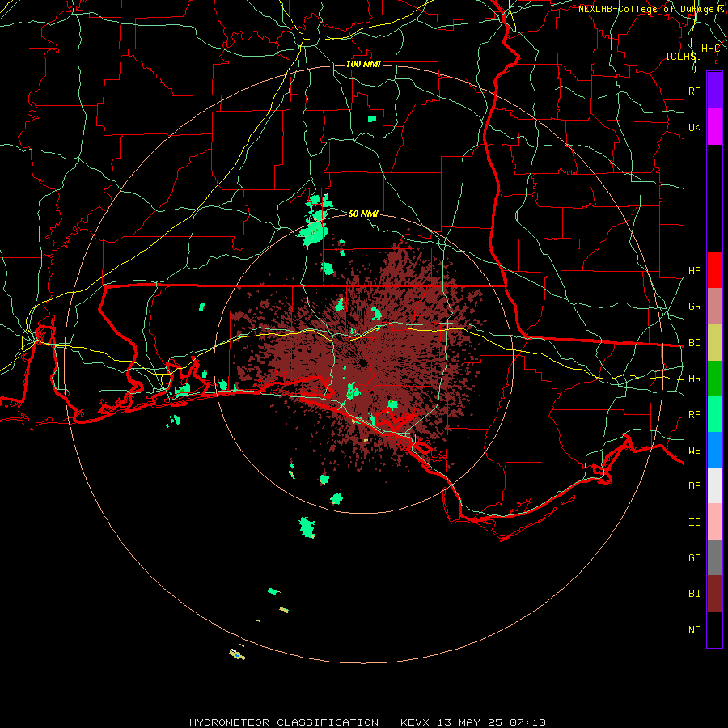The image size is (728, 728).
Task: Click the magenta UK legend color swatch
Action: point(714,127)
